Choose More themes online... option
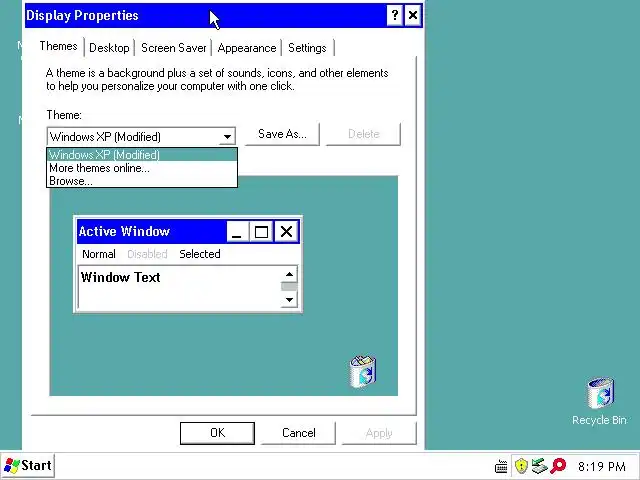 (142, 168)
